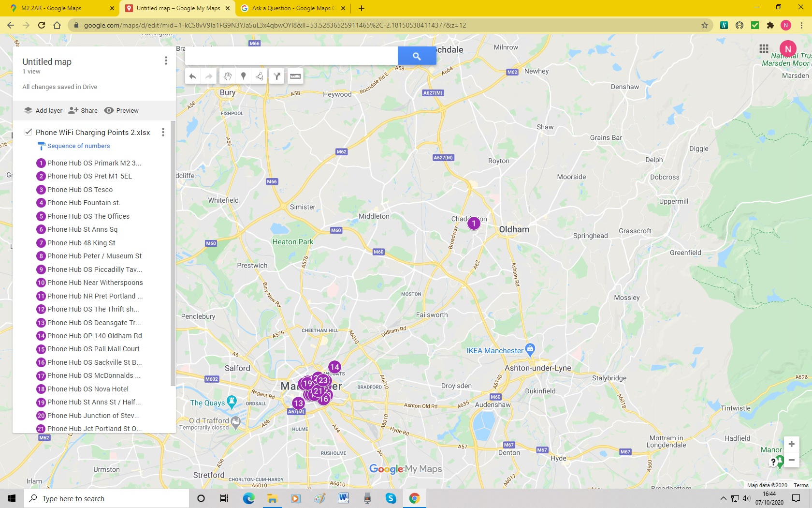Screen dimensions: 812x508
Task: Bookmark this page with the star
Action: (x=705, y=25)
